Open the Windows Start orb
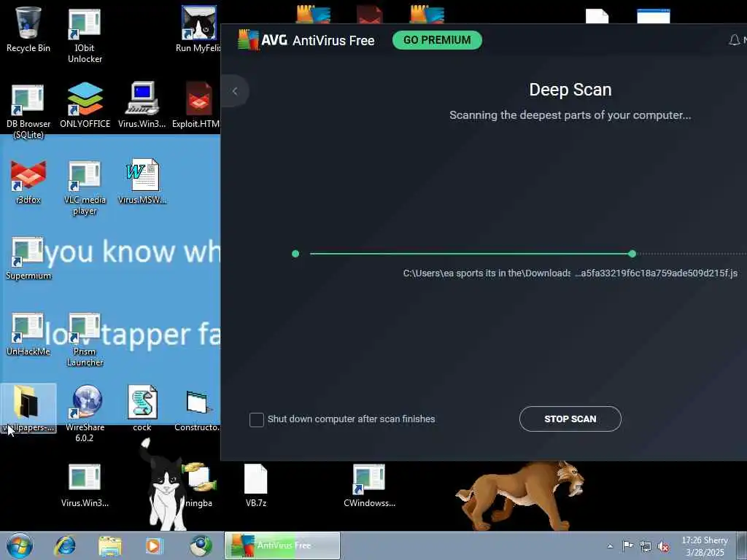The image size is (747, 560). point(20,545)
